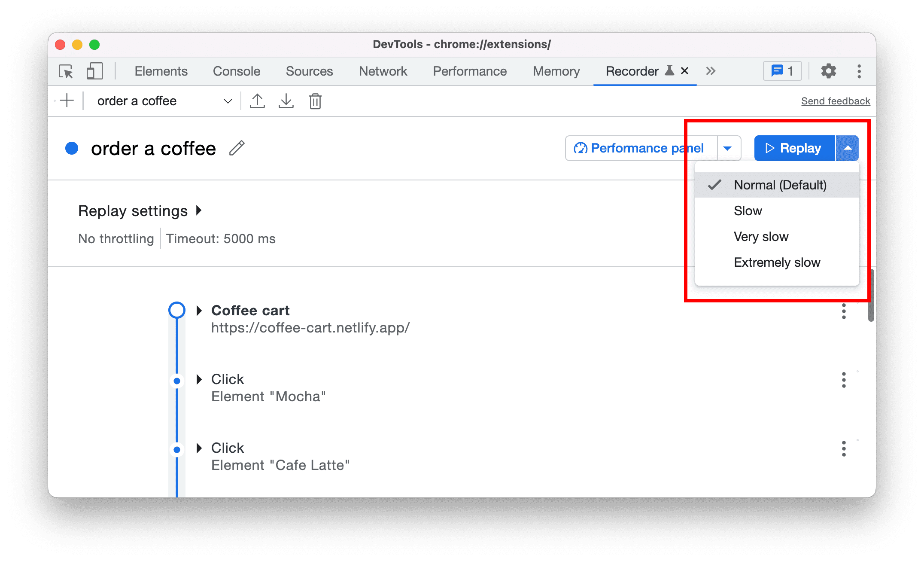Image resolution: width=924 pixels, height=561 pixels.
Task: Expand the Coffee cart step
Action: point(198,309)
